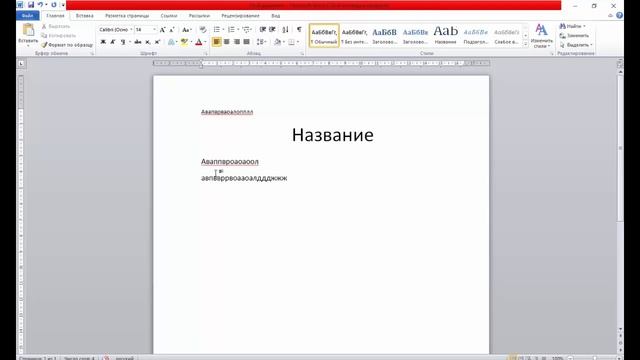Open the font size dropdown

click(x=154, y=30)
